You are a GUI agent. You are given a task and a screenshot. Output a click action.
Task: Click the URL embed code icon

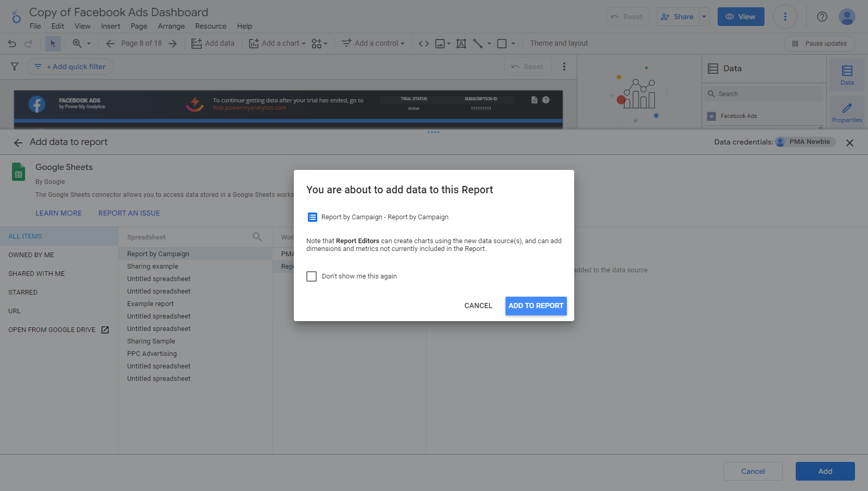[x=424, y=44]
